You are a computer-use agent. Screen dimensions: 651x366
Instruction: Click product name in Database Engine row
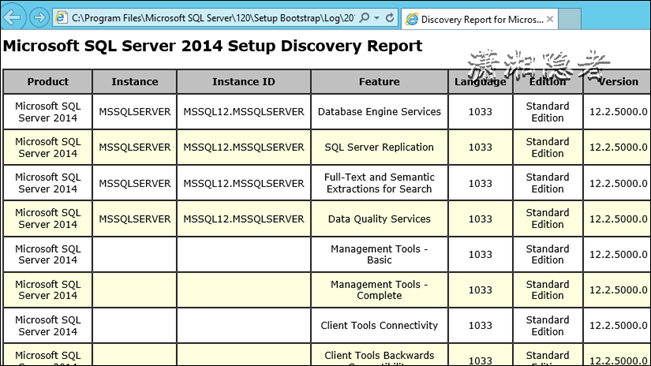click(48, 112)
